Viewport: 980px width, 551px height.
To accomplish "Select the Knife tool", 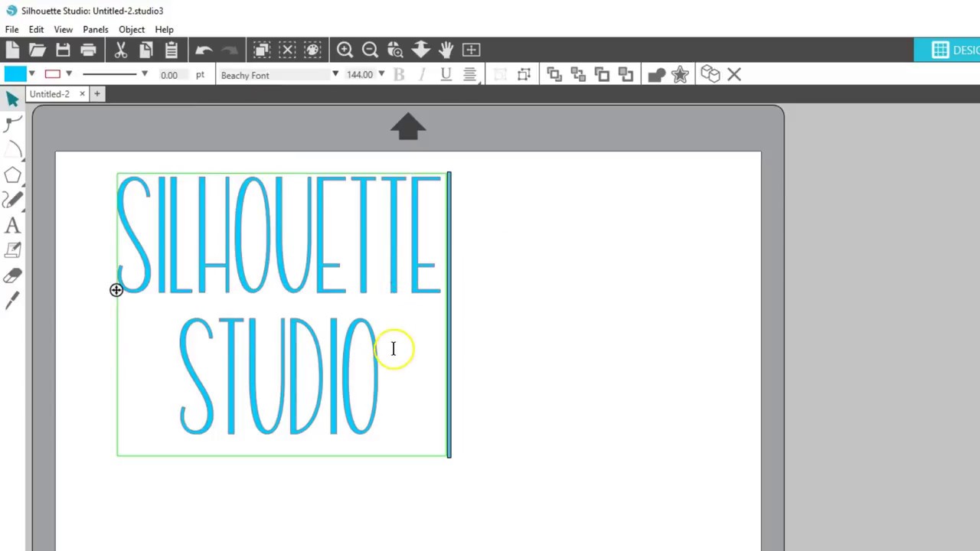I will point(12,302).
